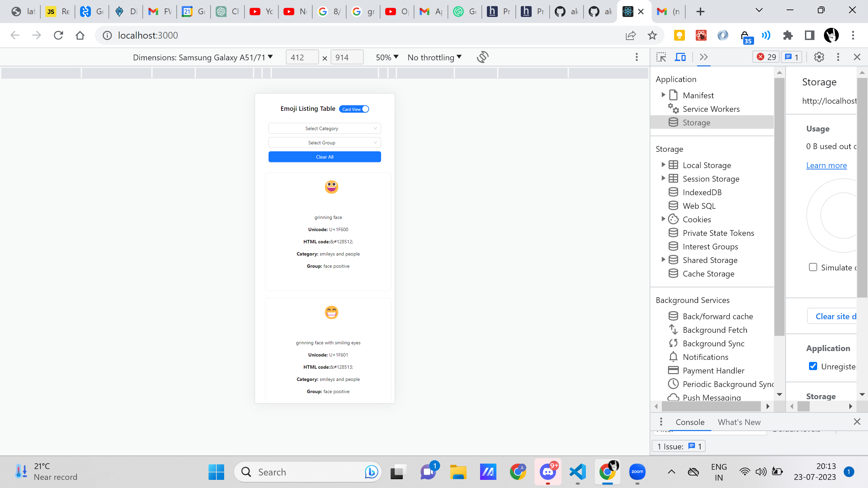This screenshot has height=488, width=868.
Task: Open Chrome extensions puzzle icon
Action: tap(788, 35)
